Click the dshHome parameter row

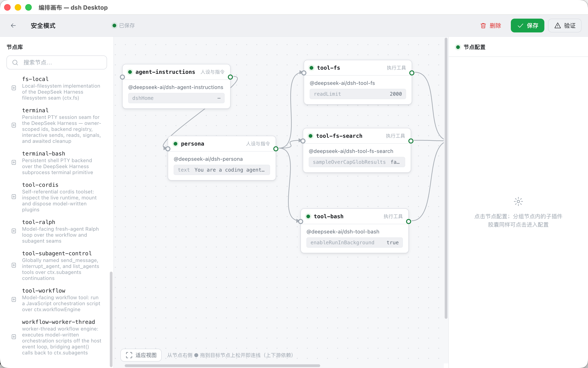176,98
